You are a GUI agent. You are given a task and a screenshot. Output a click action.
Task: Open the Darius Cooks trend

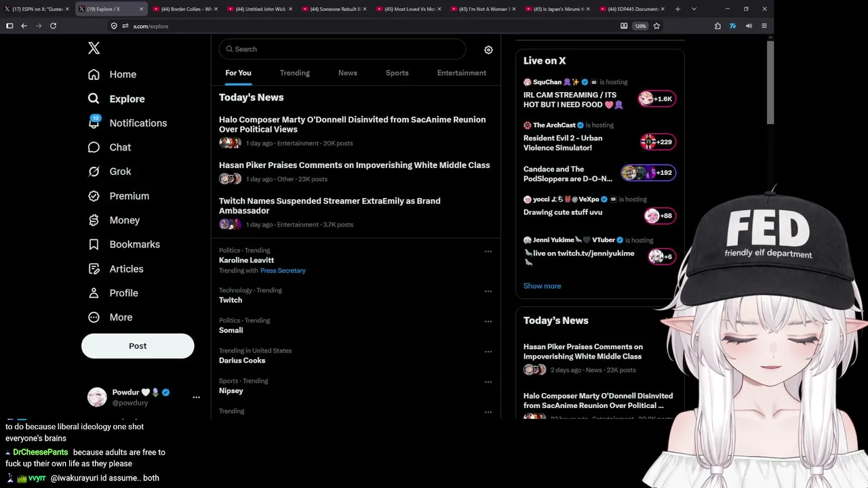[242, 361]
